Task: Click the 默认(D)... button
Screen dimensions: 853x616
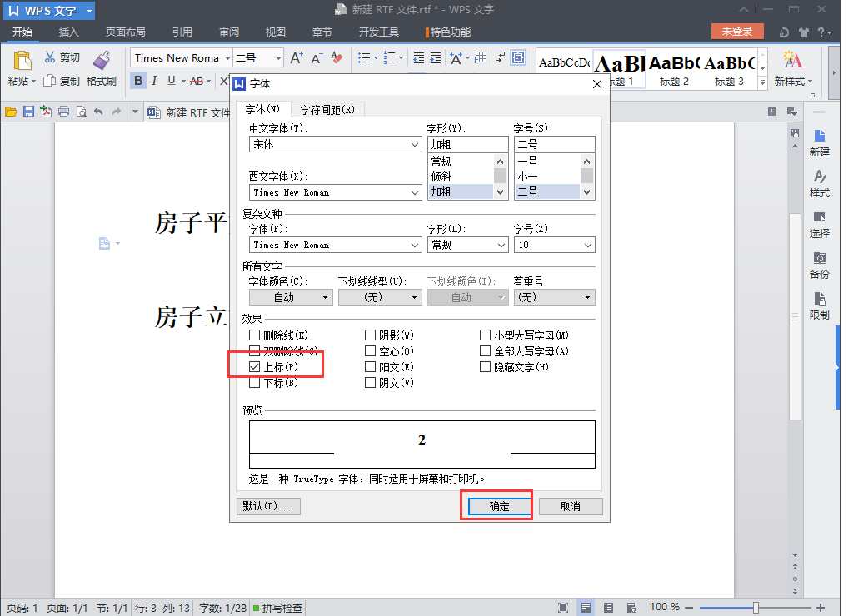Action: pos(268,506)
